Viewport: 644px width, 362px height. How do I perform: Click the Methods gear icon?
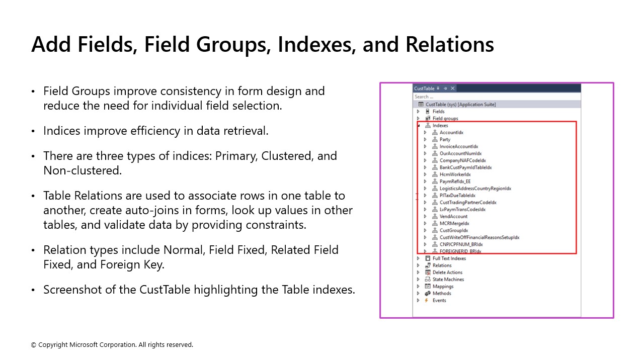tap(428, 293)
